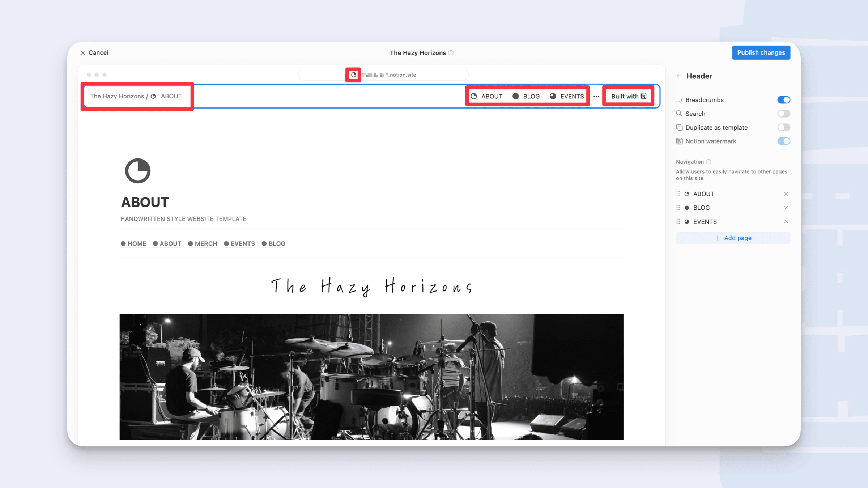Click the Breadcrumbs slash icon

point(679,100)
